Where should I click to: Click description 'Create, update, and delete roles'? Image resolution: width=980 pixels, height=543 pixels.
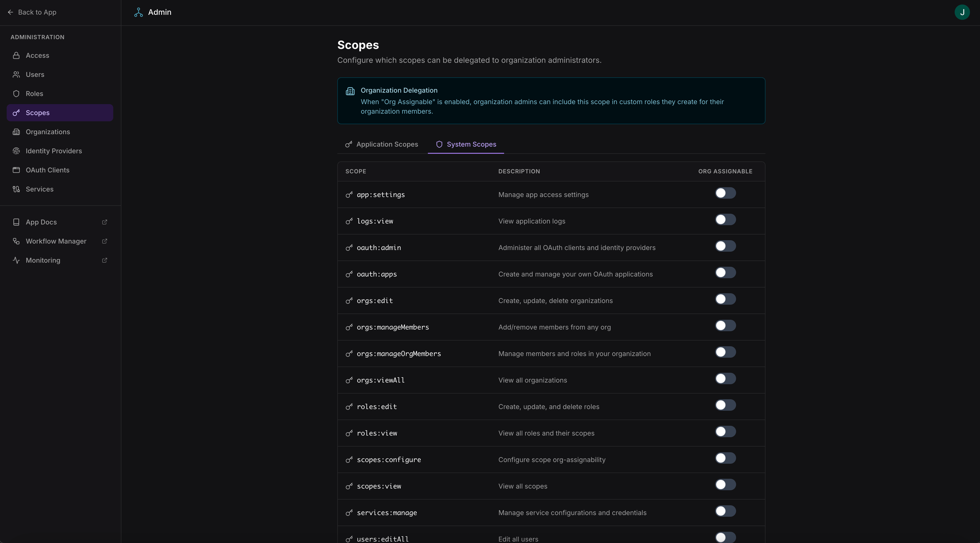point(549,407)
